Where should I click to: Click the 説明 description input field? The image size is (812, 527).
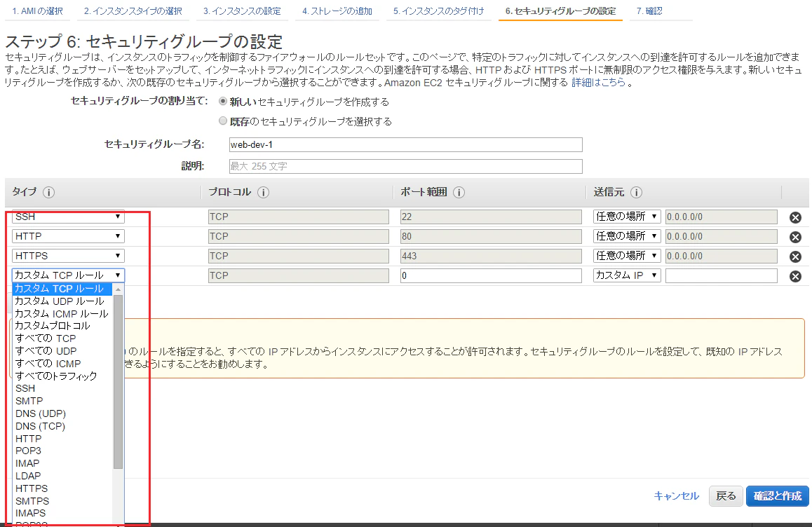coord(405,166)
